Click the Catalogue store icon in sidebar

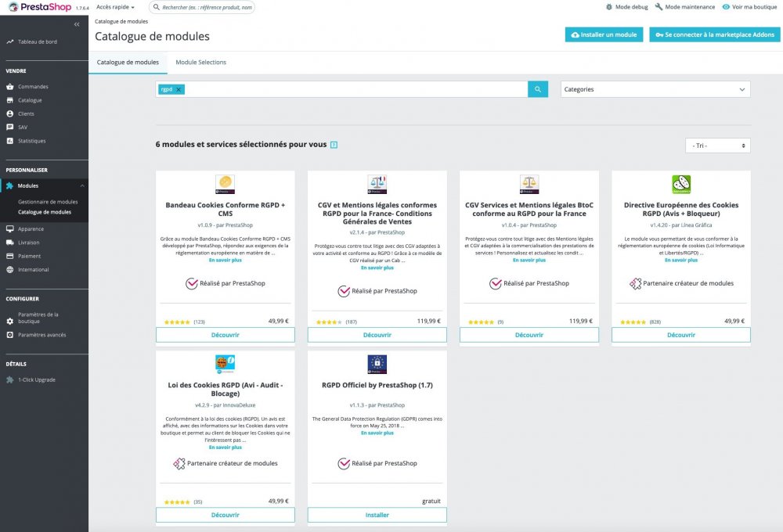(x=10, y=100)
